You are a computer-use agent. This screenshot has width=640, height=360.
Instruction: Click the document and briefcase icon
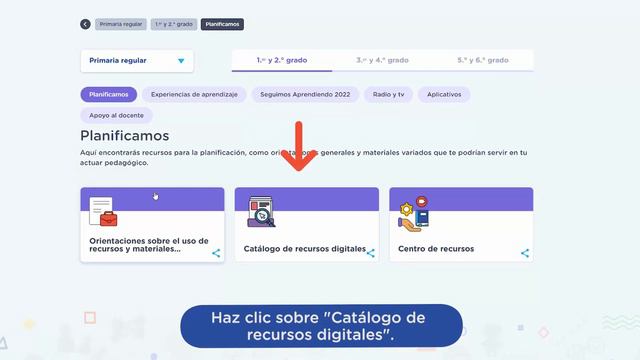pos(103,211)
